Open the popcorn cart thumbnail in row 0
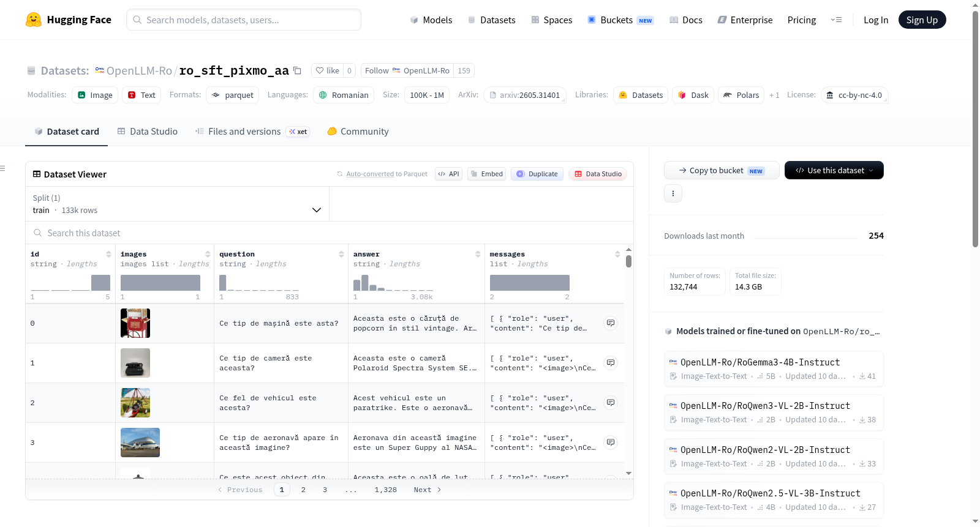The width and height of the screenshot is (980, 527). (x=135, y=323)
